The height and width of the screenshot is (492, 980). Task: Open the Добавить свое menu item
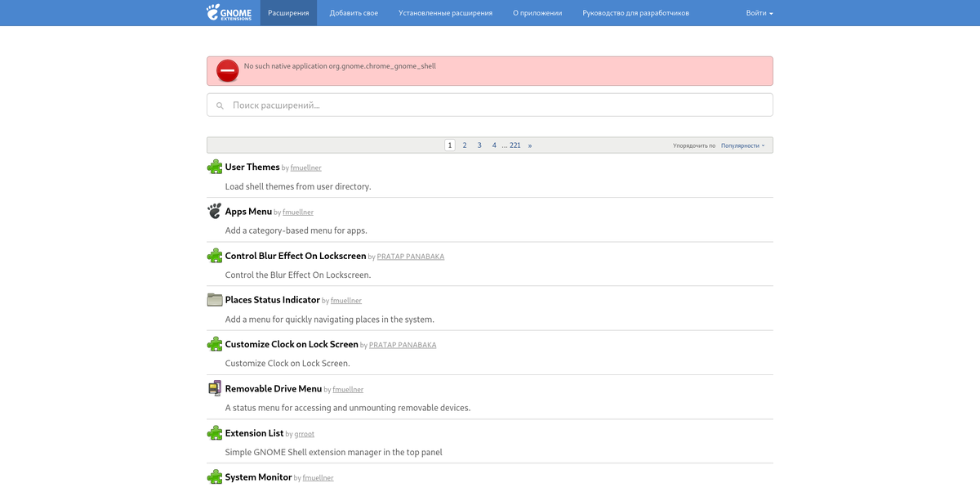[x=354, y=13]
